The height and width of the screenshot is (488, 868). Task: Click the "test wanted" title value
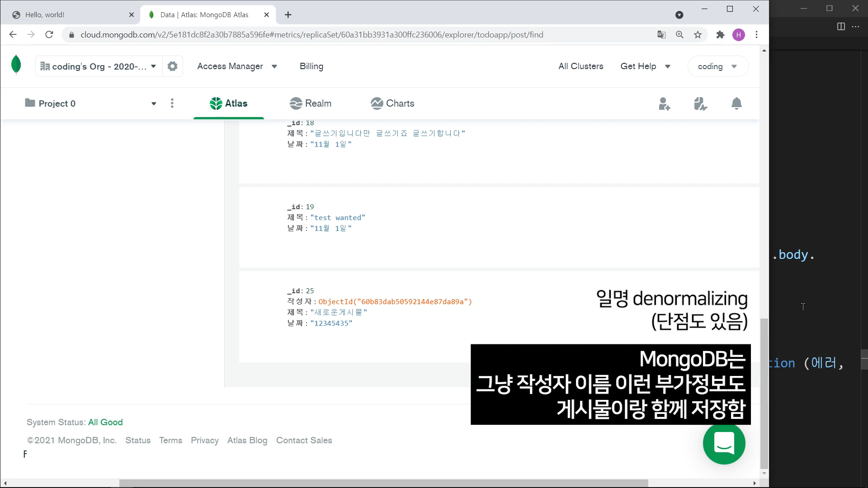coord(338,217)
